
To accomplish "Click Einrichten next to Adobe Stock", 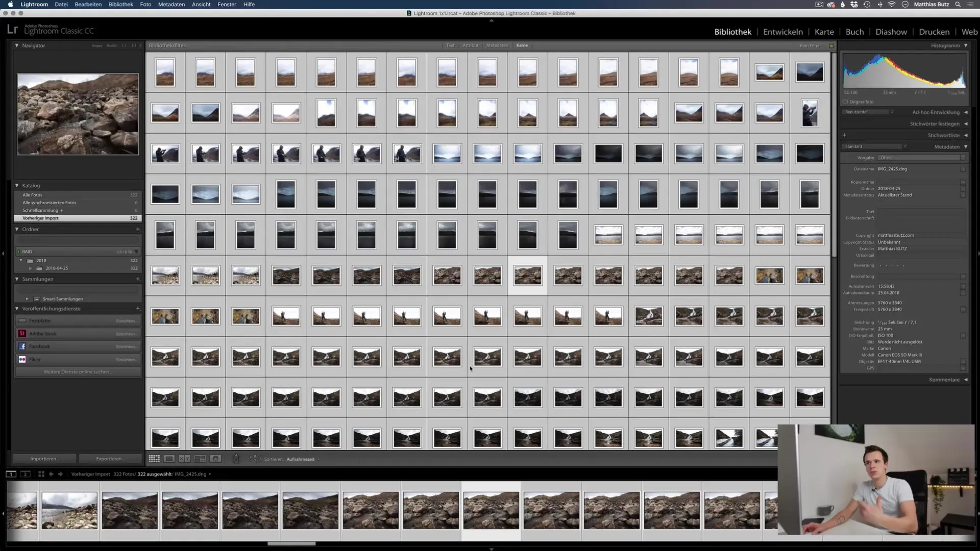I will click(x=126, y=334).
